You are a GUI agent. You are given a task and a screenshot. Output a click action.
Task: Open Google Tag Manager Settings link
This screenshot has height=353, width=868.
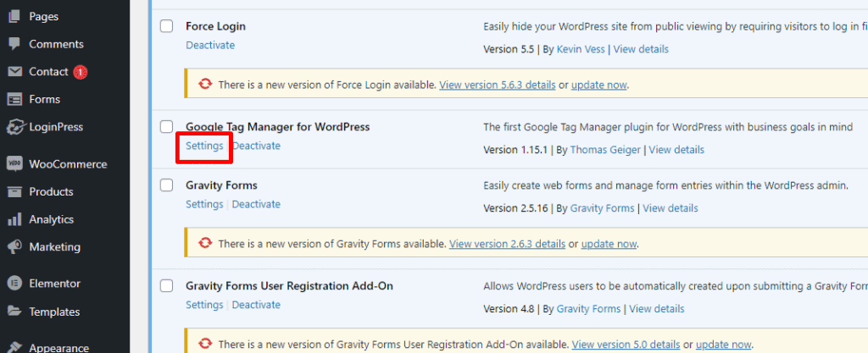click(204, 146)
